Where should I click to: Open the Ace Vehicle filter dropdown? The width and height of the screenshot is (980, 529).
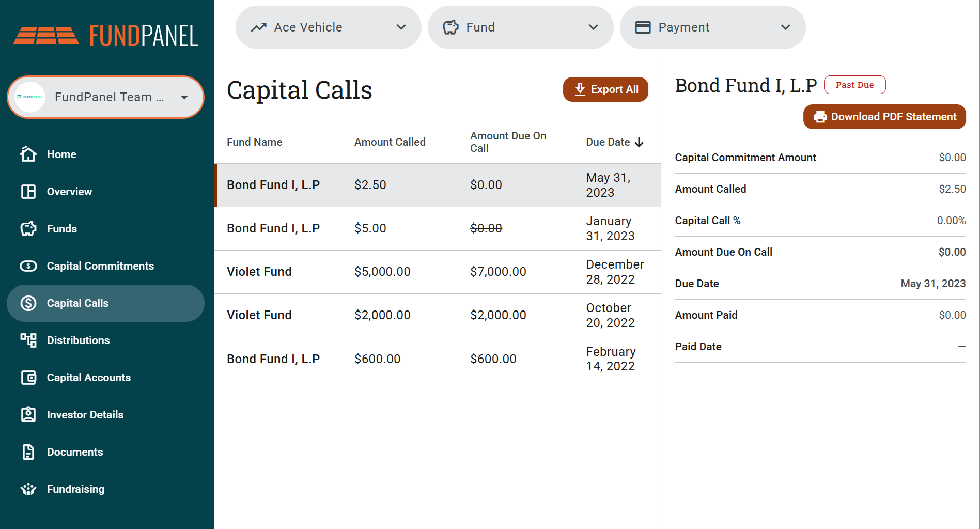pyautogui.click(x=329, y=27)
